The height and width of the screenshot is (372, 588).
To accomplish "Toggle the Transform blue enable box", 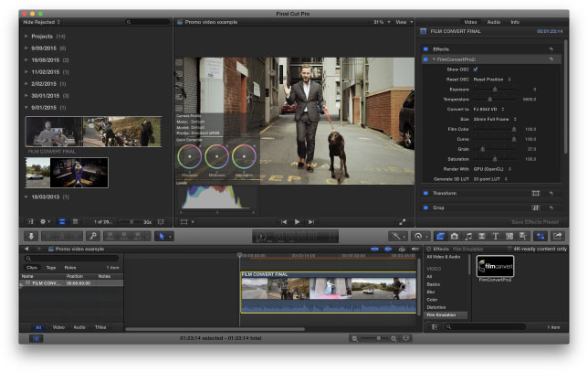I will (425, 194).
